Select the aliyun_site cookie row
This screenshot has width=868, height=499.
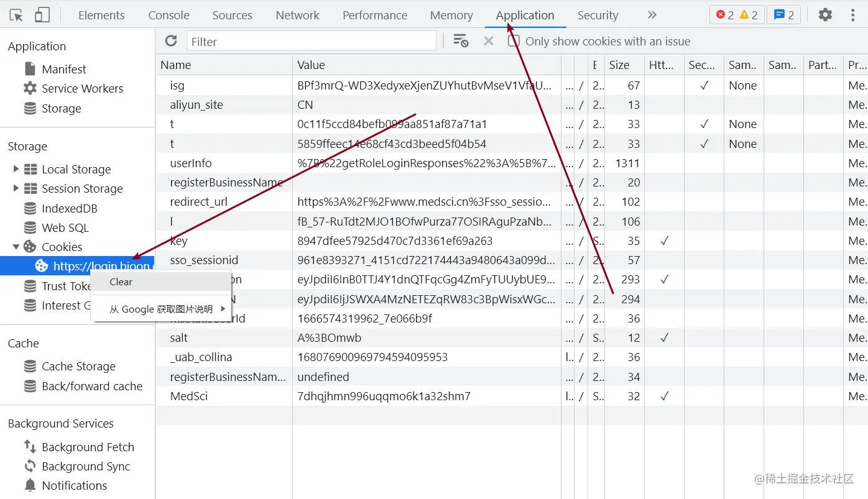tap(512, 104)
